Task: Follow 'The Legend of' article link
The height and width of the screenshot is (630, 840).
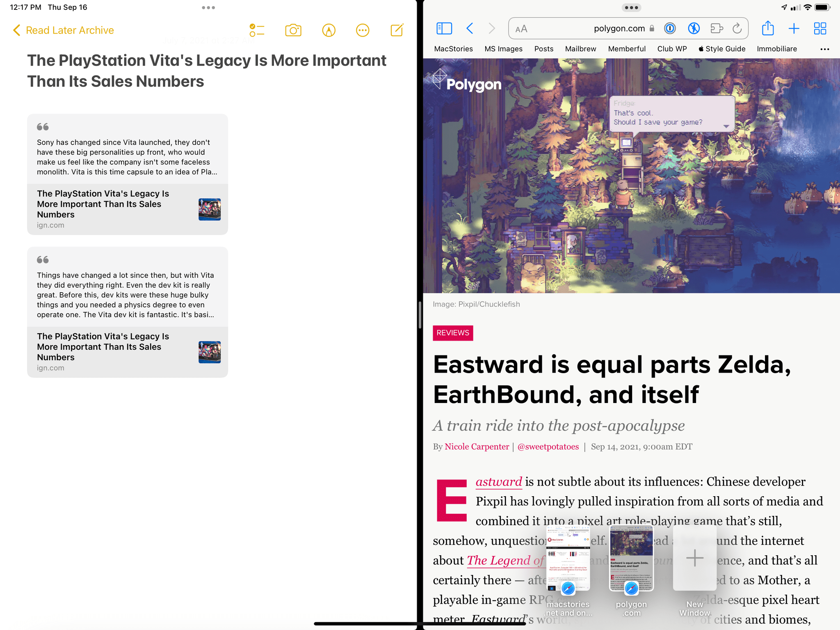Action: pos(505,560)
